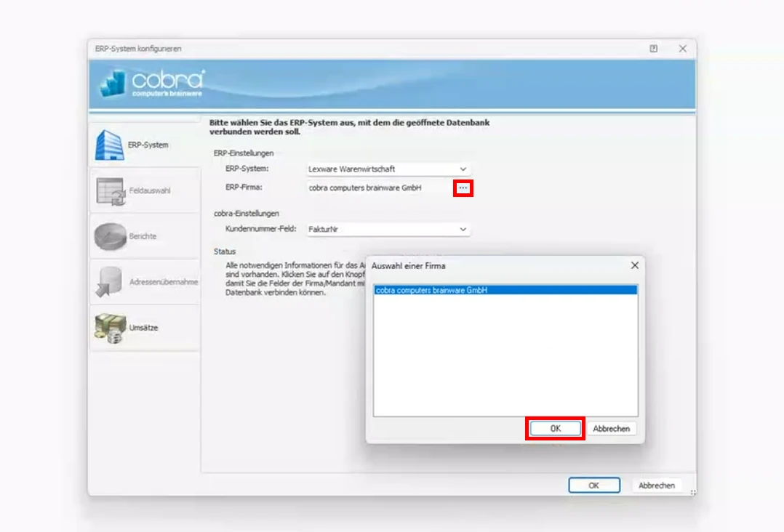Click the window resize grip corner
Image resolution: width=784 pixels, height=532 pixels.
click(692, 492)
